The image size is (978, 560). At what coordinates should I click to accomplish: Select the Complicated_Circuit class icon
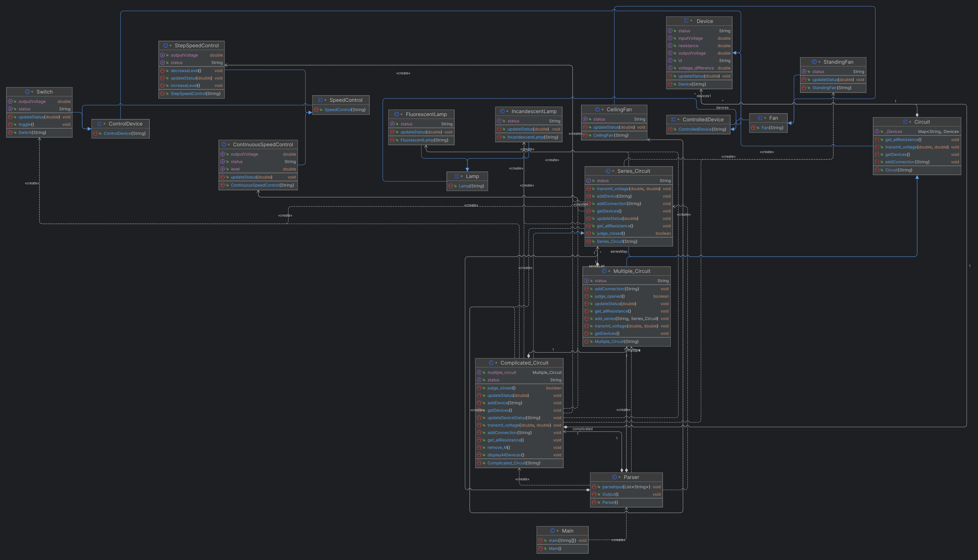click(491, 363)
